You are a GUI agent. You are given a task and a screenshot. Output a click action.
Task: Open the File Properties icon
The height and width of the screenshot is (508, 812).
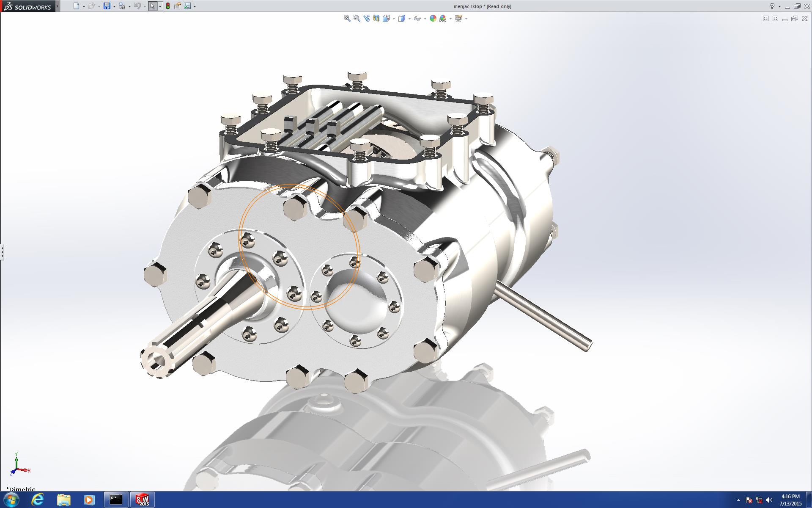click(178, 6)
